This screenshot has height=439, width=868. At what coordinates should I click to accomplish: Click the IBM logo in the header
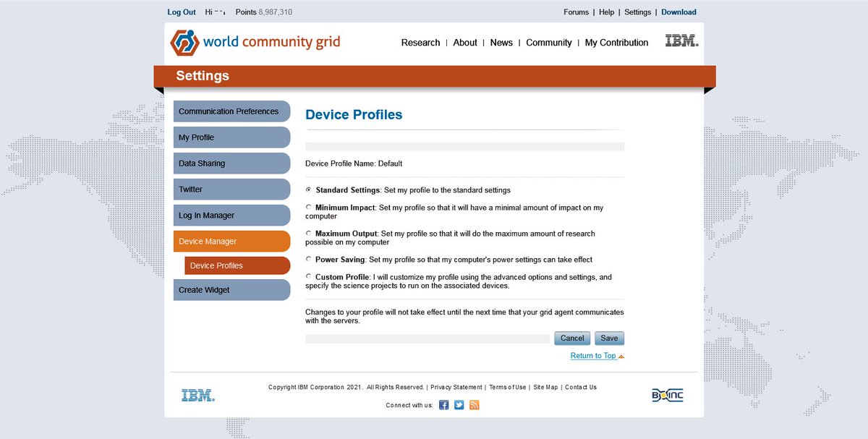[681, 41]
